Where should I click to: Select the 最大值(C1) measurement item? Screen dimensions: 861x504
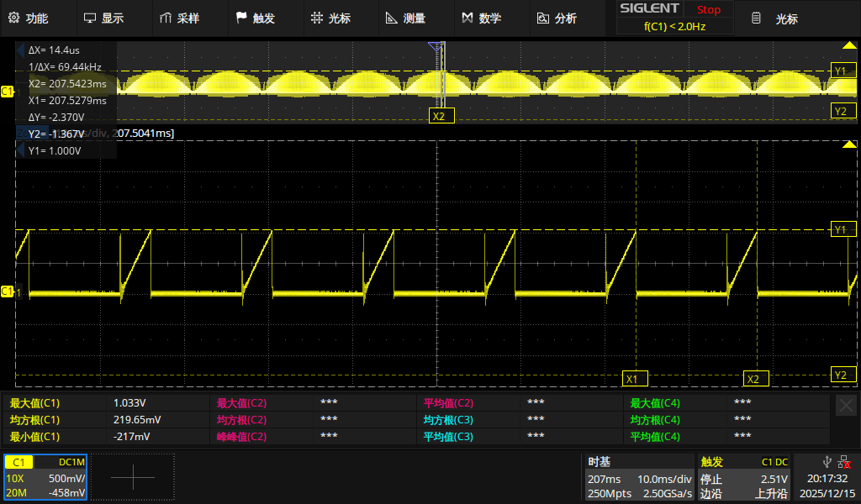(x=34, y=403)
